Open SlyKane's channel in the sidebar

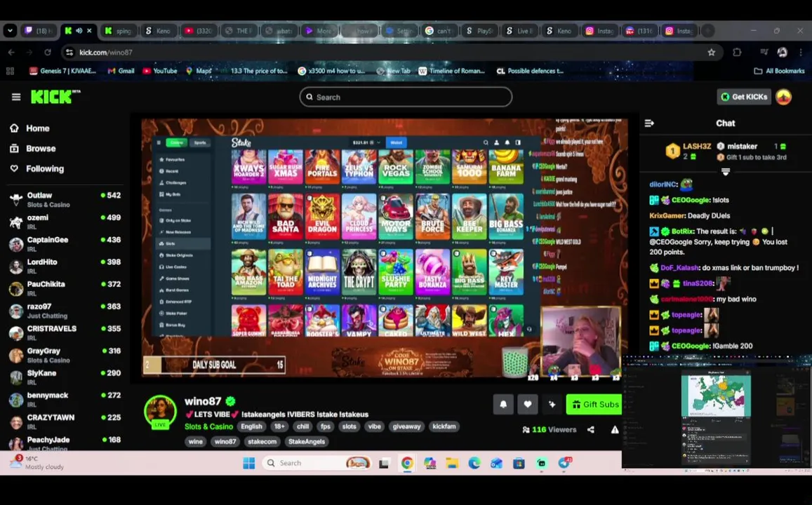click(x=65, y=377)
